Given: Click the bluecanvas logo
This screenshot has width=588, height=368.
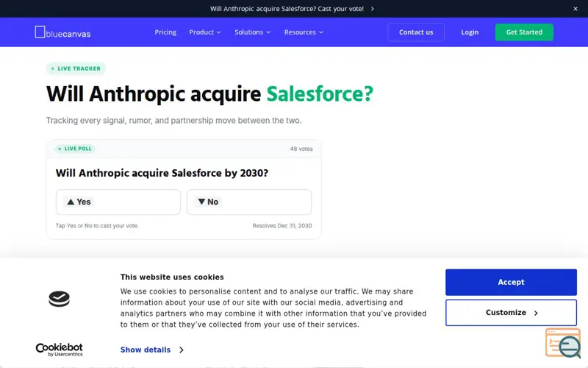Looking at the screenshot, I should [x=62, y=32].
